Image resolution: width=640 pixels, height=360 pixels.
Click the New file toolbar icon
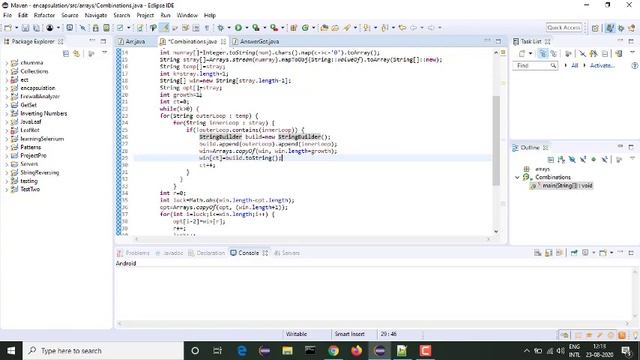pyautogui.click(x=7, y=28)
